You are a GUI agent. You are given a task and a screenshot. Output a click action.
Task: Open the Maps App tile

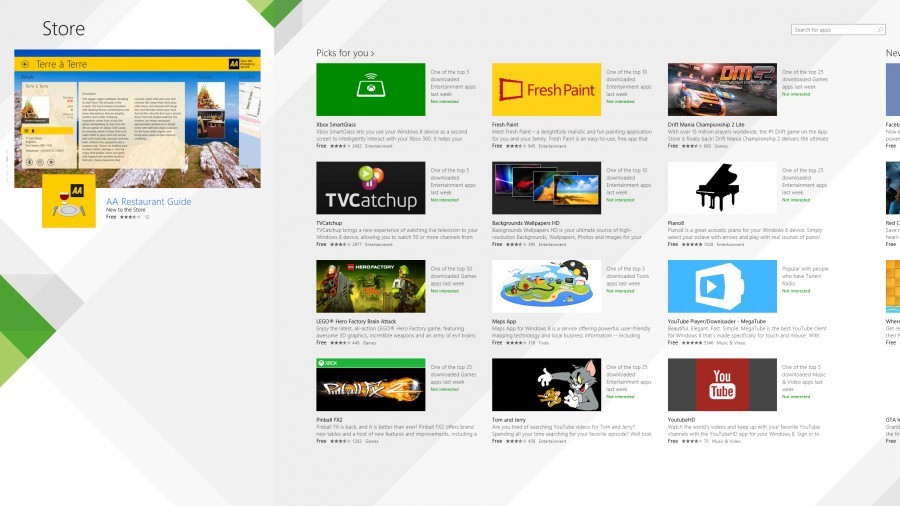546,287
